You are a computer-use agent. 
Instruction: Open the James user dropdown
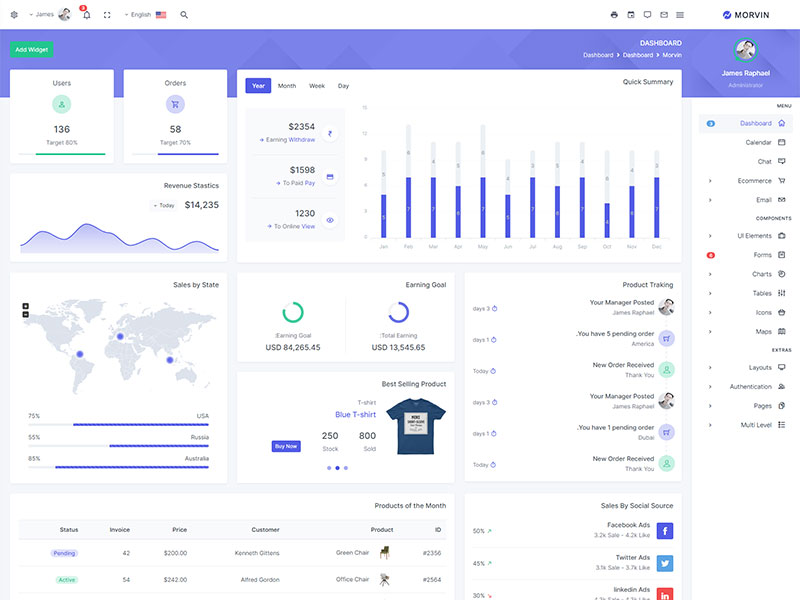tap(50, 15)
